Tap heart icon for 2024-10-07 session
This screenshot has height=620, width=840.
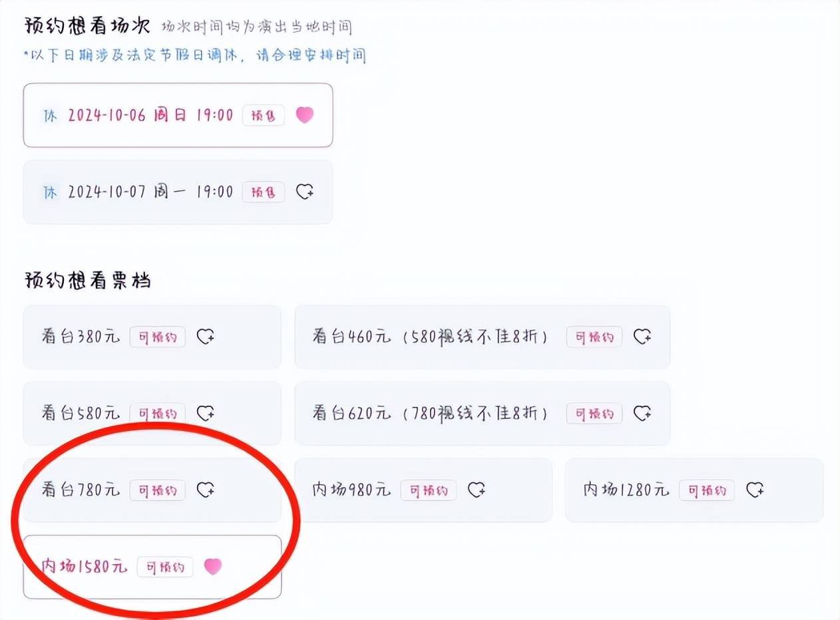point(305,192)
